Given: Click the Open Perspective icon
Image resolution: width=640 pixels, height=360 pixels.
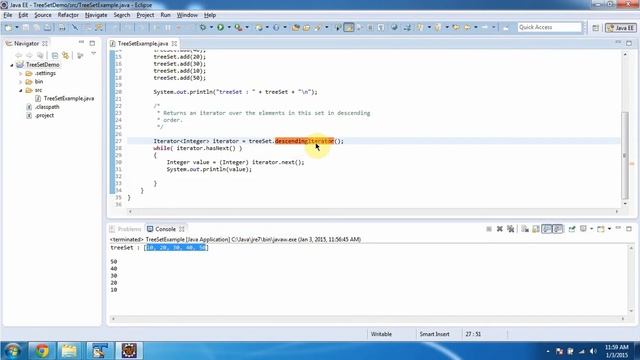Looking at the screenshot, I should coord(596,28).
